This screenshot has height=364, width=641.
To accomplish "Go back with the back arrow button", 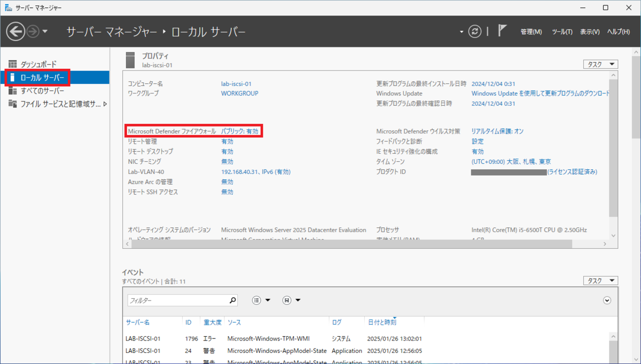I will 15,31.
